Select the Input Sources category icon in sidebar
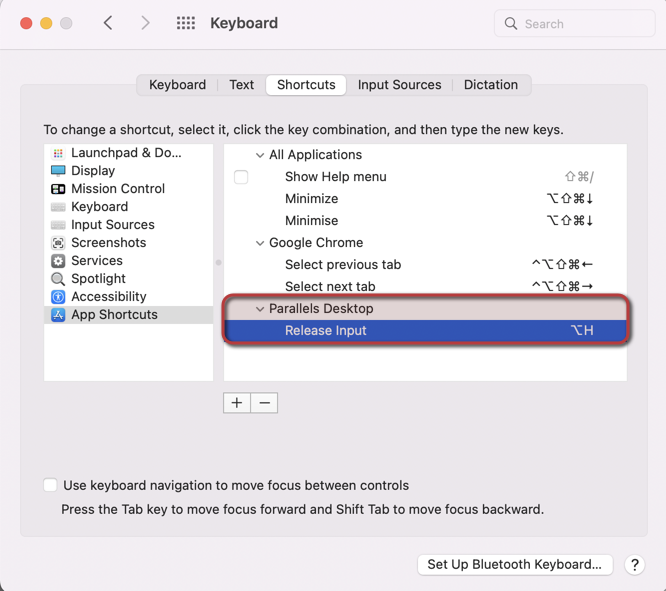The image size is (666, 591). pos(58,225)
